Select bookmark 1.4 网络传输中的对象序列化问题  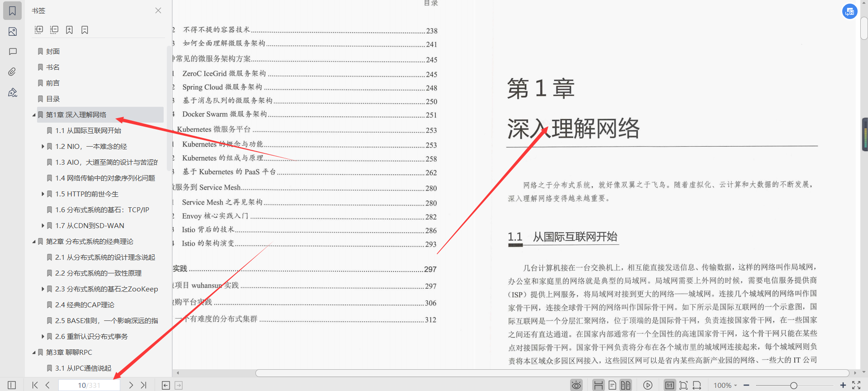(105, 178)
